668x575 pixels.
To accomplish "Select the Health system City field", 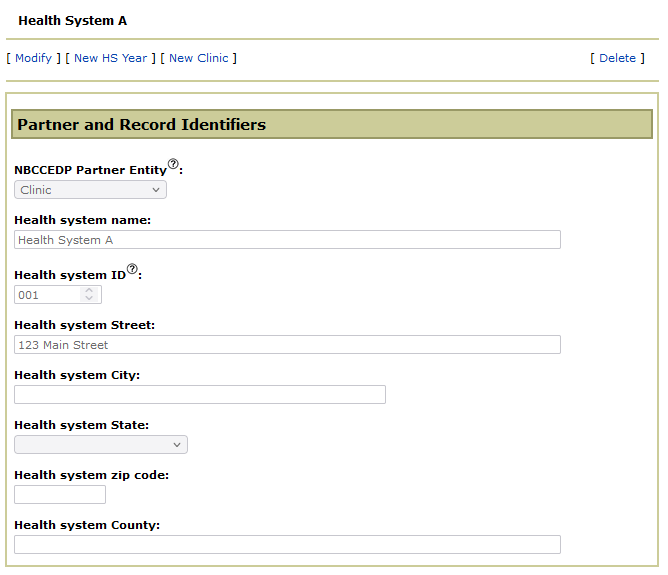I will [x=200, y=395].
